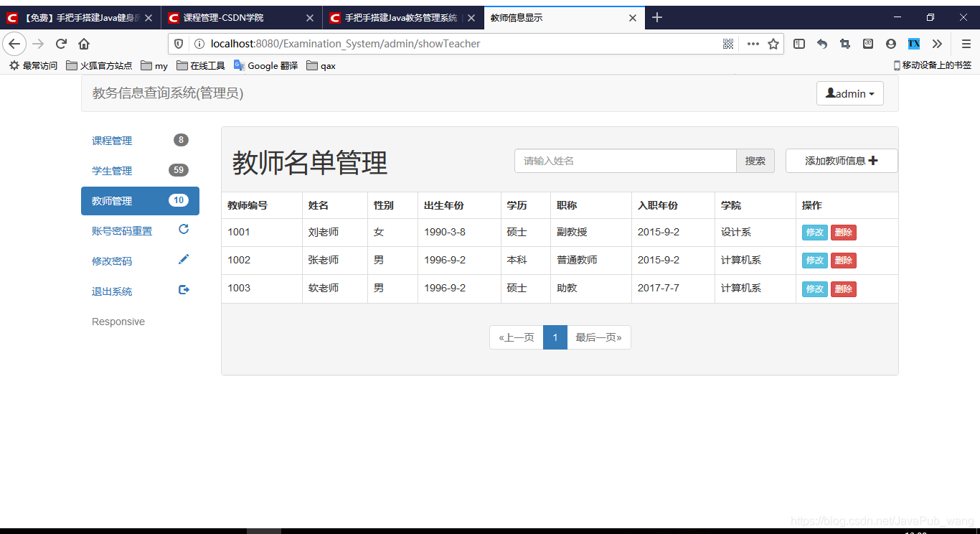
Task: Close the 课程管理-CSDN学院 tab
Action: (310, 18)
